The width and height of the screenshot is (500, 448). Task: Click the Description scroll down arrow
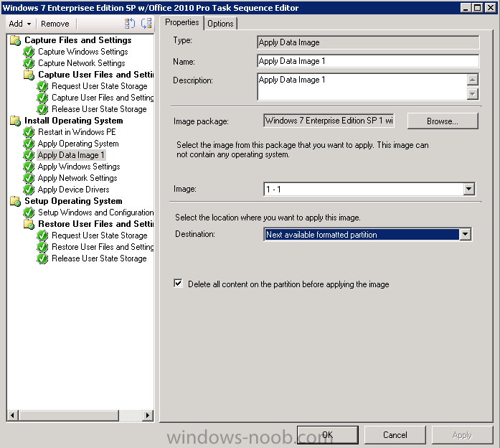472,94
